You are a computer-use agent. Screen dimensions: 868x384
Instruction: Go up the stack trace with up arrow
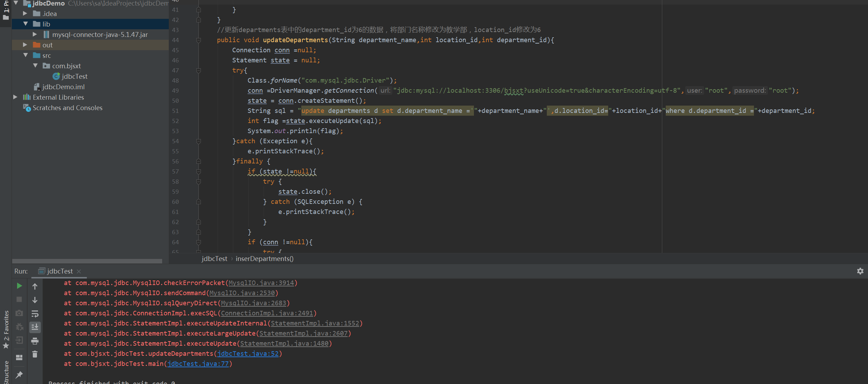point(35,286)
